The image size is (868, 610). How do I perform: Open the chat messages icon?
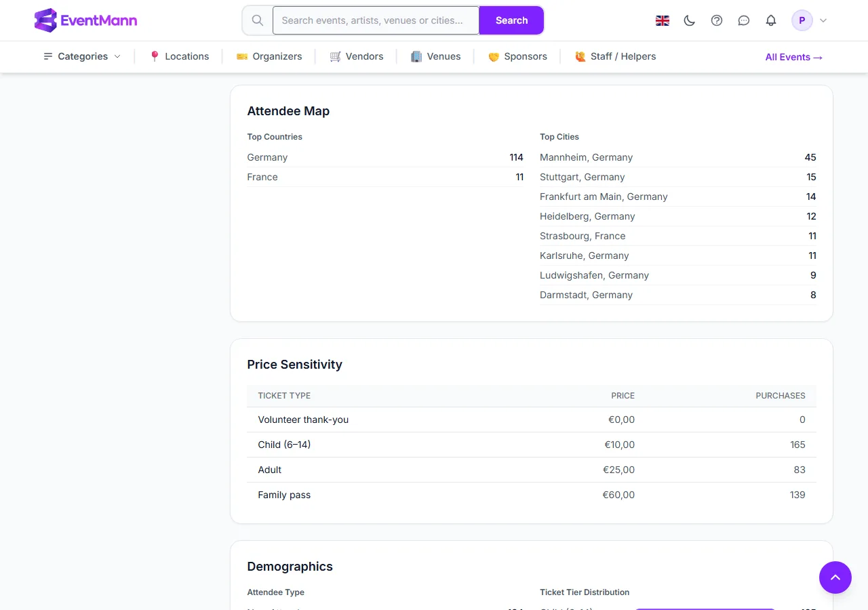click(x=744, y=20)
